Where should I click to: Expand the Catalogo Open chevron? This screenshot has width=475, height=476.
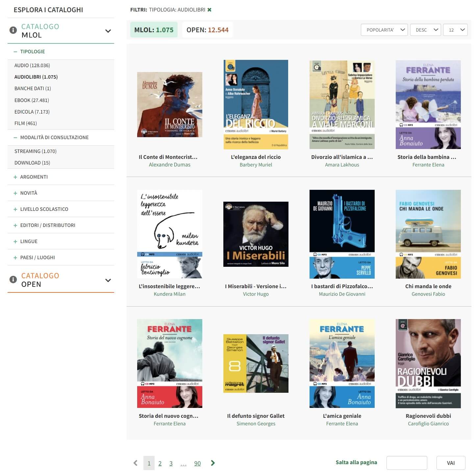[108, 280]
